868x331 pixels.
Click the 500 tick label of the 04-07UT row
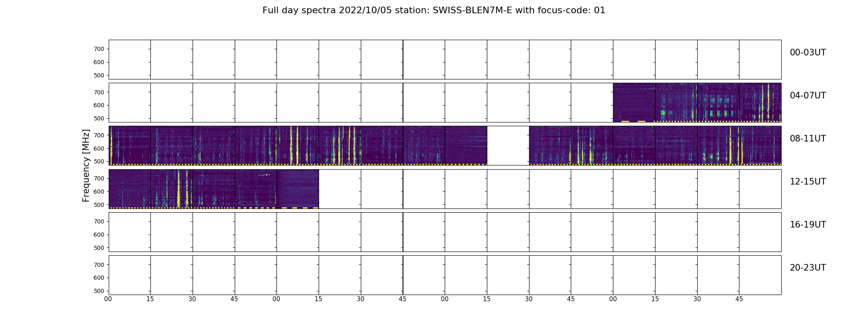pyautogui.click(x=99, y=118)
